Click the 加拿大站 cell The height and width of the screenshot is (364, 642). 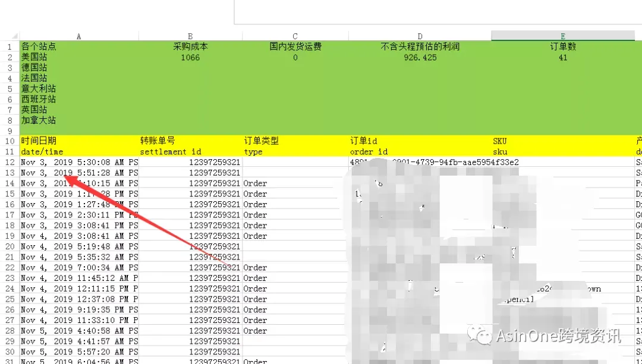(79, 120)
